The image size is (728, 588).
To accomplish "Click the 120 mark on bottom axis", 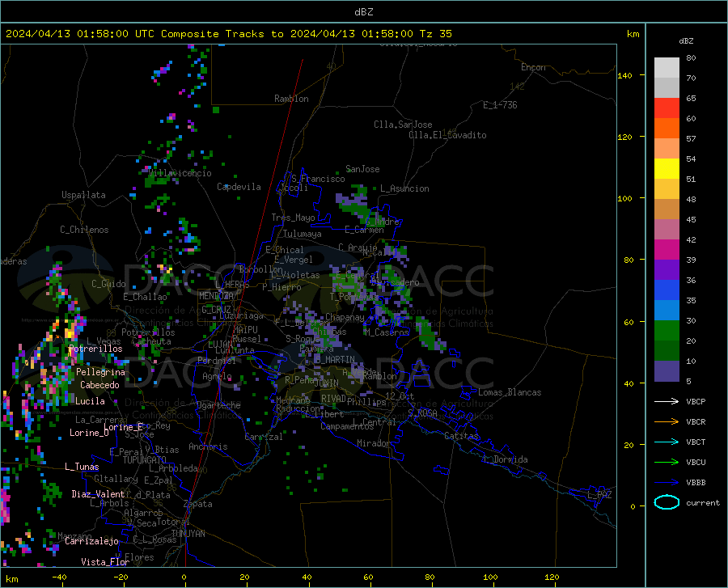I will coord(552,577).
